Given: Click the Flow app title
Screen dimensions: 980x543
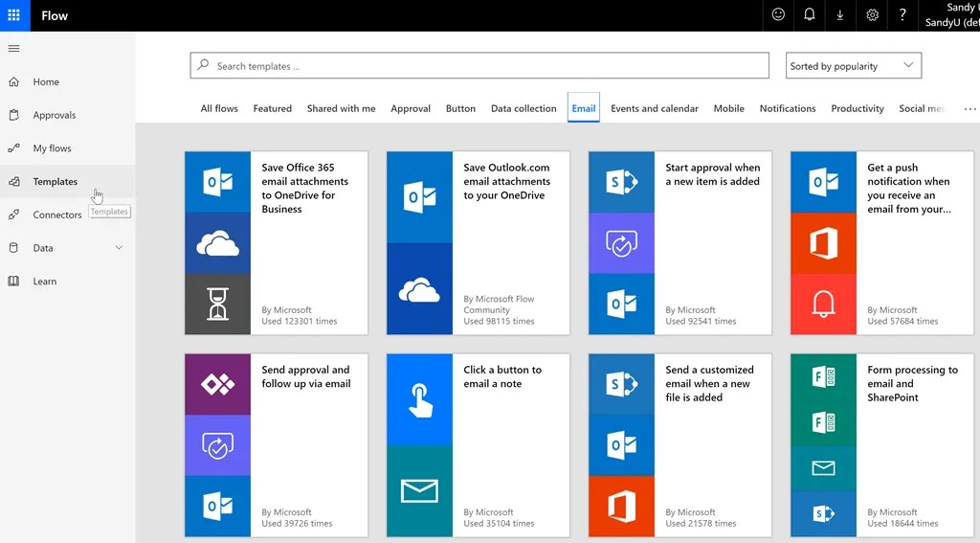Looking at the screenshot, I should (x=55, y=15).
